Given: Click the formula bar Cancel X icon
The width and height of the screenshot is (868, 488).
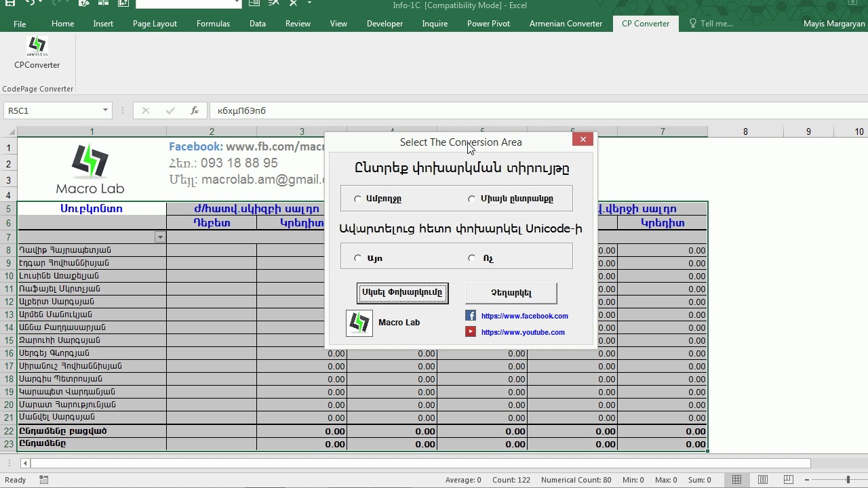Looking at the screenshot, I should (145, 110).
